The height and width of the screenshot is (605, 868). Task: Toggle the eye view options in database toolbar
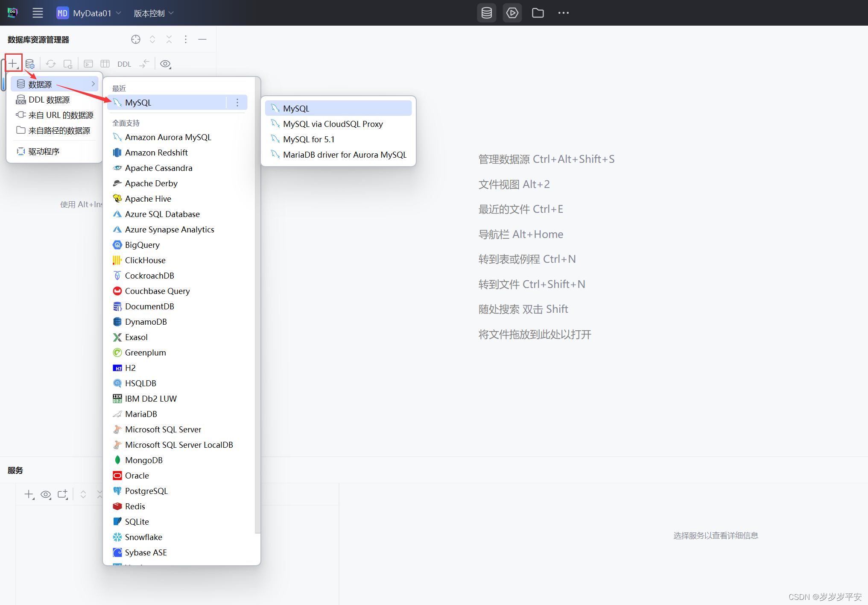point(165,64)
